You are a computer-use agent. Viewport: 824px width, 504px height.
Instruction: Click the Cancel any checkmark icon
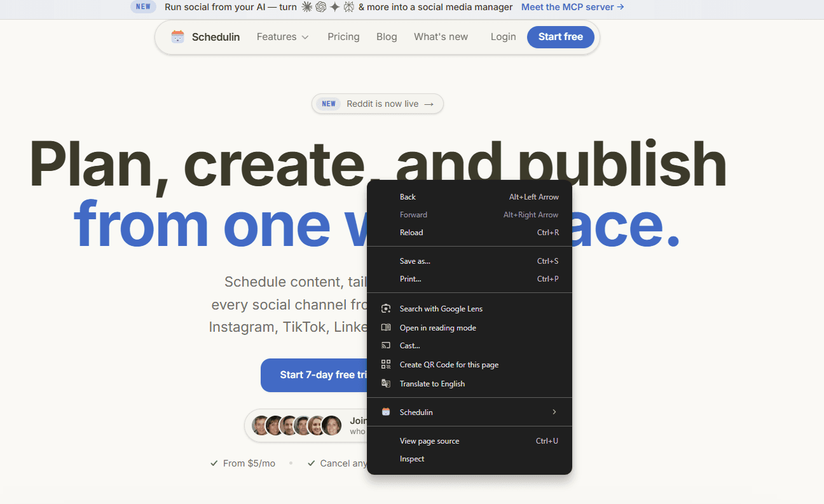point(311,464)
